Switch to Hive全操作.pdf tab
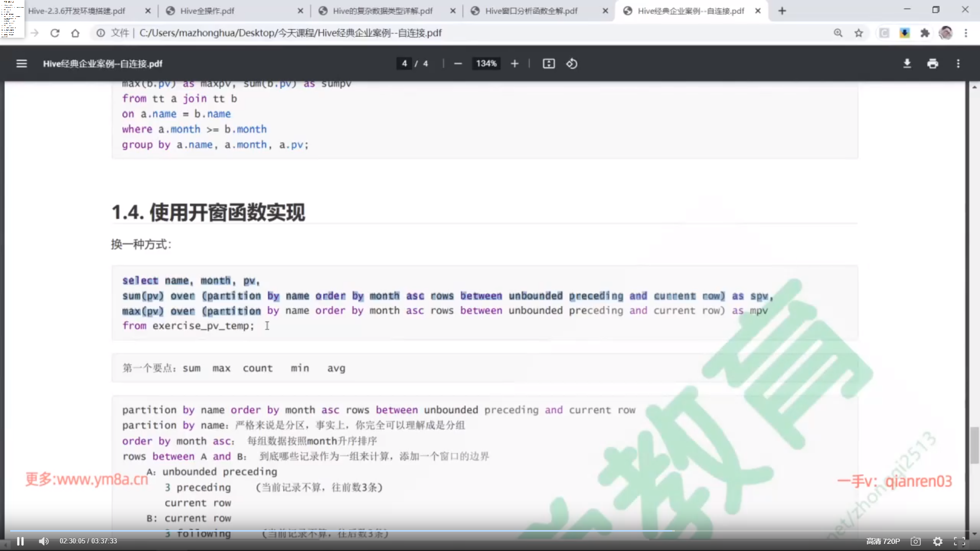The width and height of the screenshot is (980, 551). coord(207,11)
